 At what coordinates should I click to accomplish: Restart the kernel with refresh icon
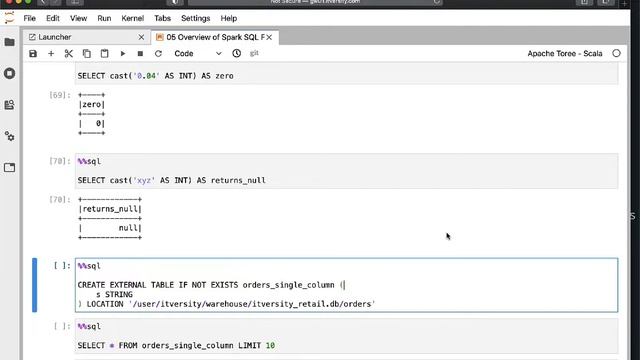coord(158,53)
